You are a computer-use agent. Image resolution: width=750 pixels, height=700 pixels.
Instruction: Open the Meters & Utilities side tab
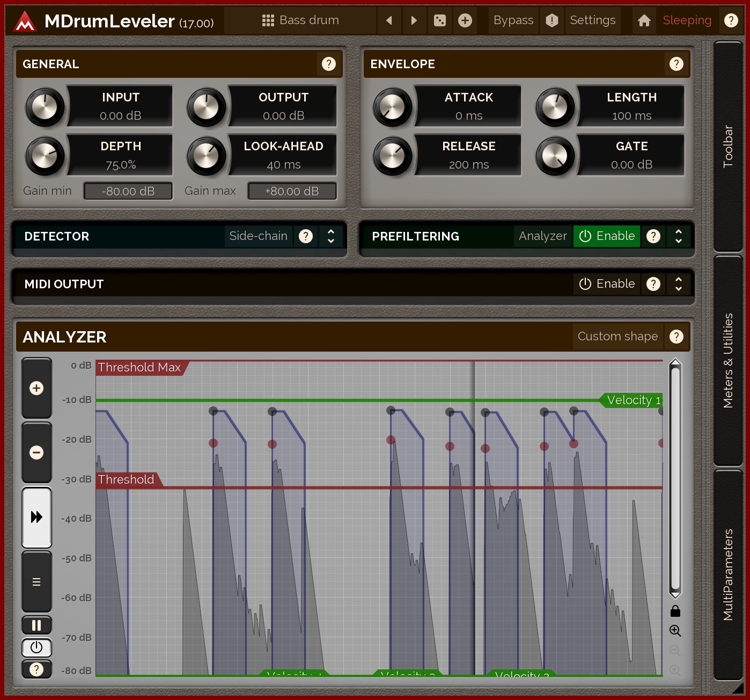click(728, 360)
